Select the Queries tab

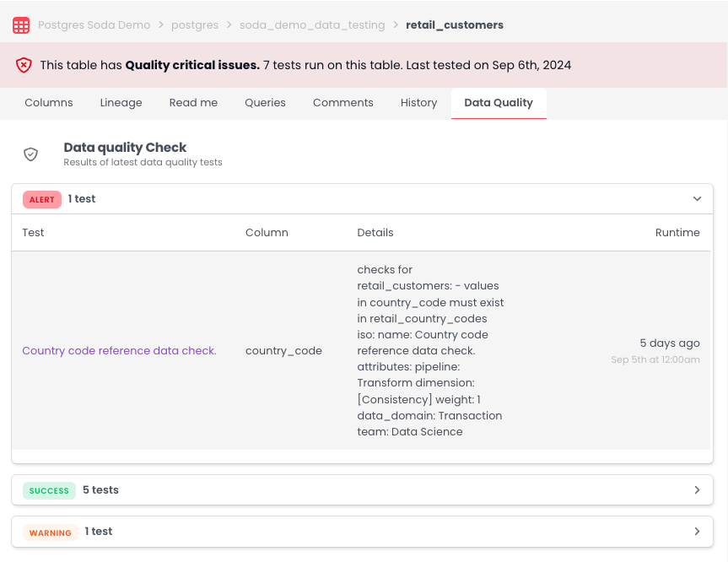(x=265, y=103)
